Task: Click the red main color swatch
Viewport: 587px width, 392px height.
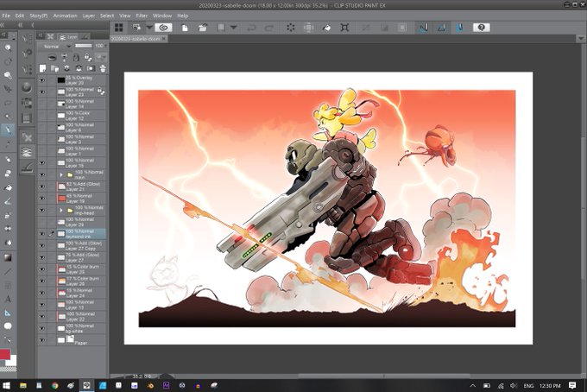Action: [5, 354]
